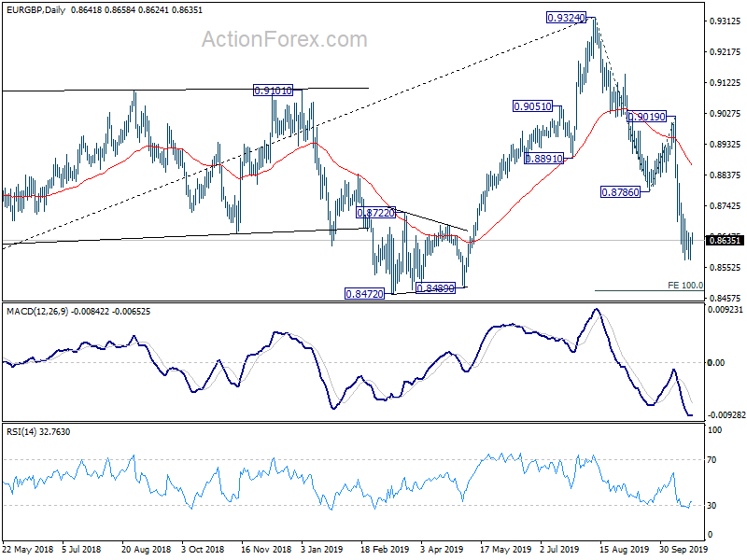747x560 pixels.
Task: Click the 0.93240 peak price label
Action: point(566,18)
